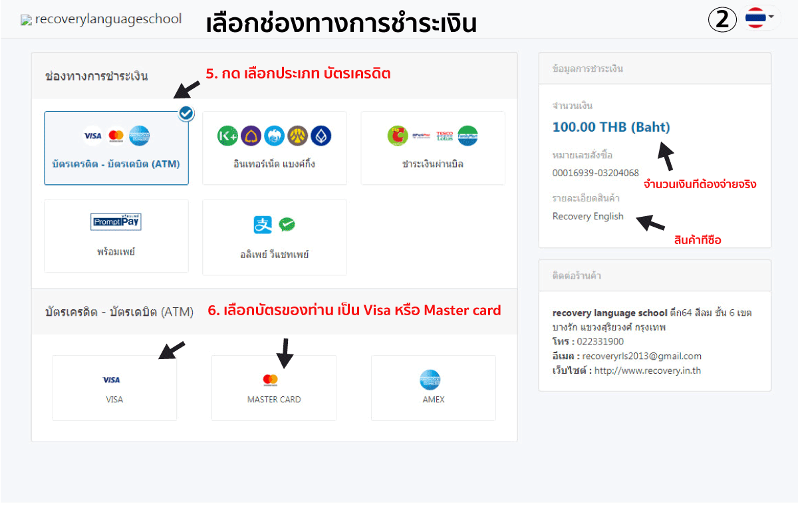Click the blue Alipay icon

point(263,225)
